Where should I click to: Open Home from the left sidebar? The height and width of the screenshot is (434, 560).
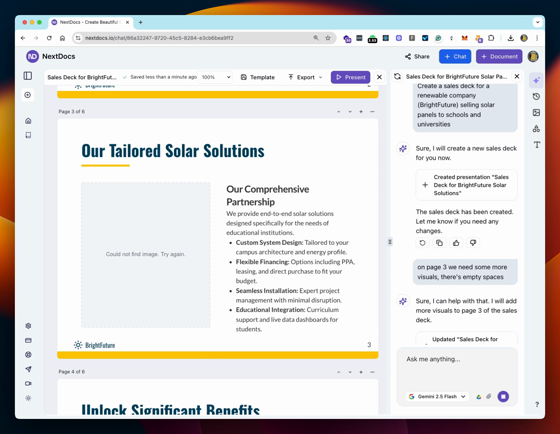coord(28,121)
